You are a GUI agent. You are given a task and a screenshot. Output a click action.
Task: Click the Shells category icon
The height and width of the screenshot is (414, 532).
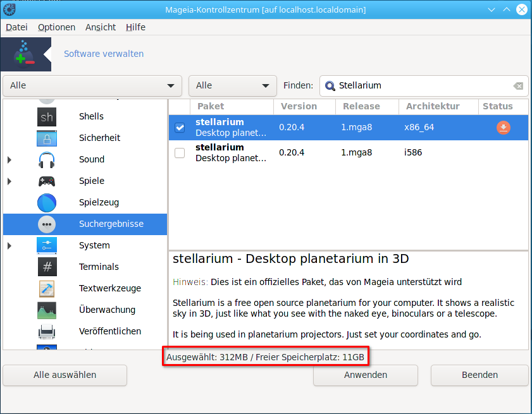(x=47, y=117)
